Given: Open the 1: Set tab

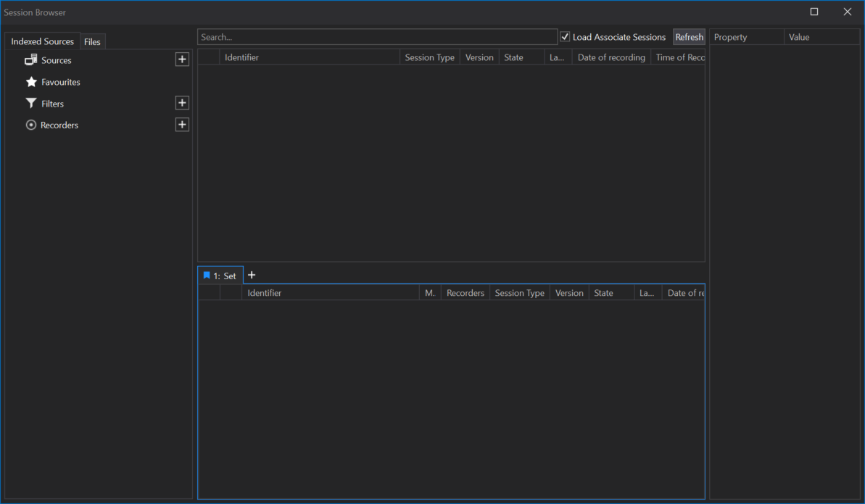Looking at the screenshot, I should point(220,276).
